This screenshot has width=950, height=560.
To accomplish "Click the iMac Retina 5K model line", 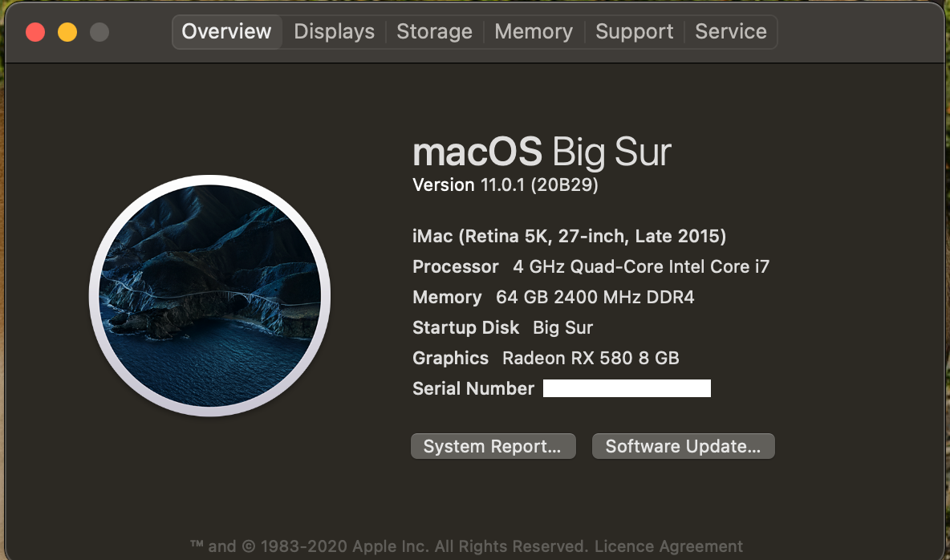I will [x=569, y=237].
